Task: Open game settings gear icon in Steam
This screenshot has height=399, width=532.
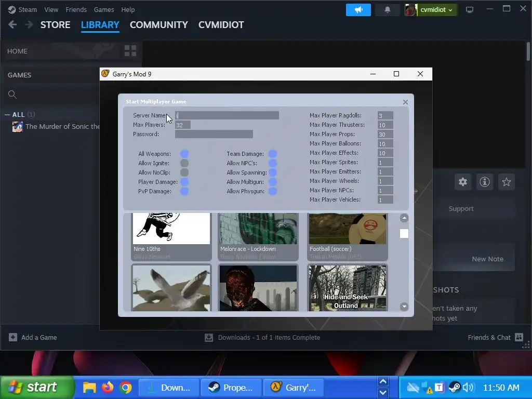Action: [463, 182]
